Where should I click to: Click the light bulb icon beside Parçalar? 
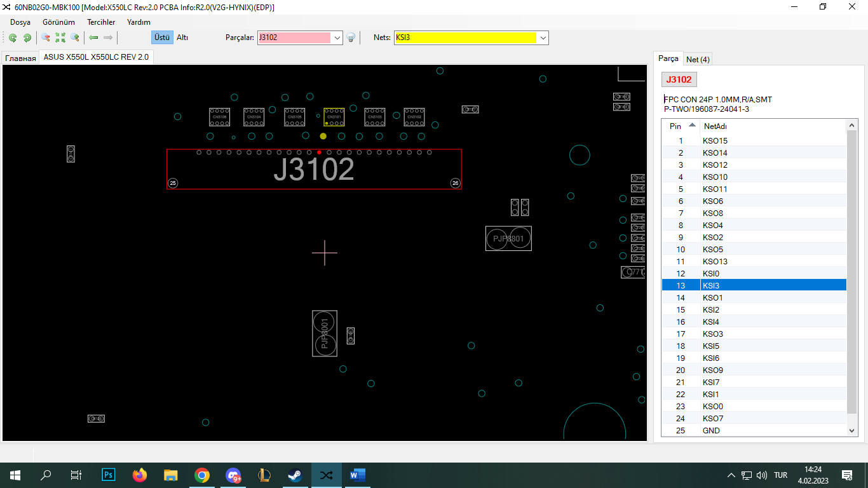[351, 37]
